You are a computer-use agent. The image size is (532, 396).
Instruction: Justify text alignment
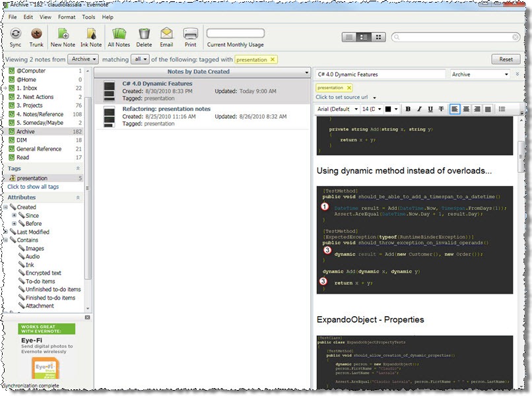(x=488, y=109)
